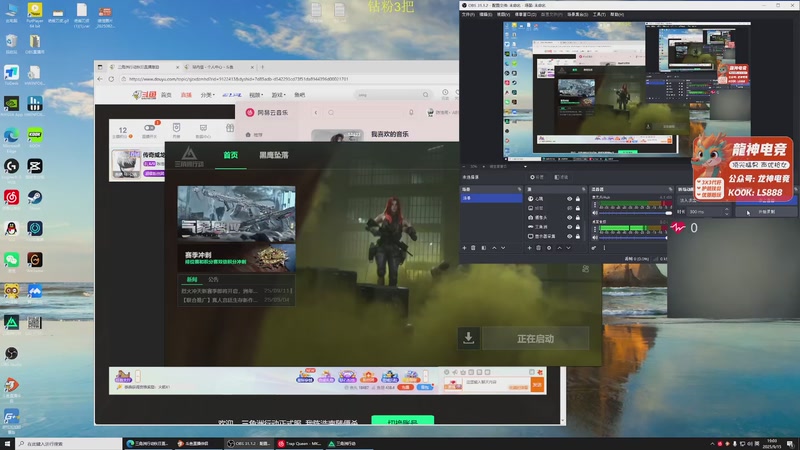
Task: Switch to the 黑鹰坠落 tab in launcher
Action: tap(274, 155)
